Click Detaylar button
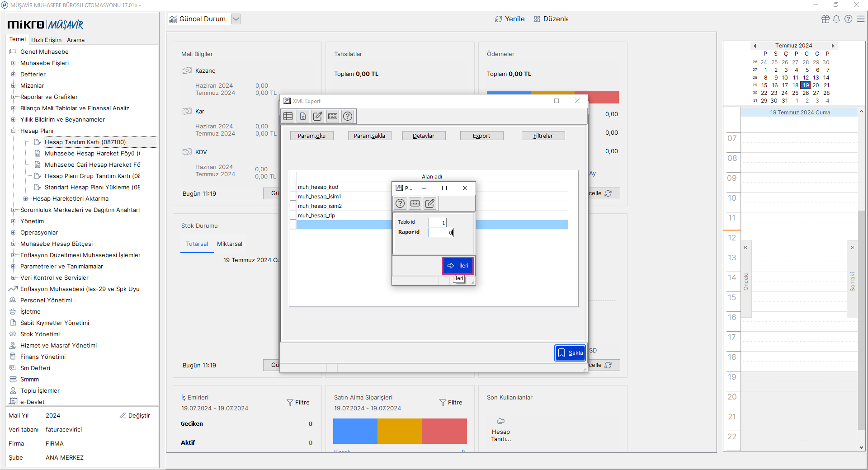The height and width of the screenshot is (470, 868). pyautogui.click(x=424, y=136)
